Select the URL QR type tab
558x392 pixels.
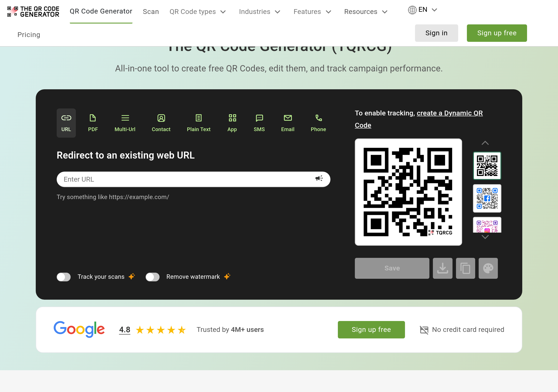66,123
